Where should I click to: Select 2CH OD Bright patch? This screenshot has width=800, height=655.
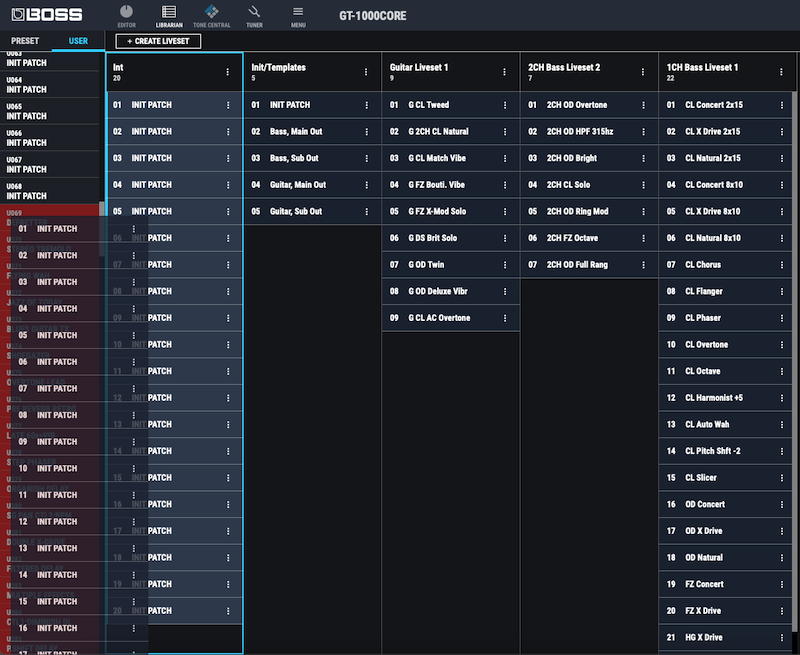pyautogui.click(x=589, y=158)
